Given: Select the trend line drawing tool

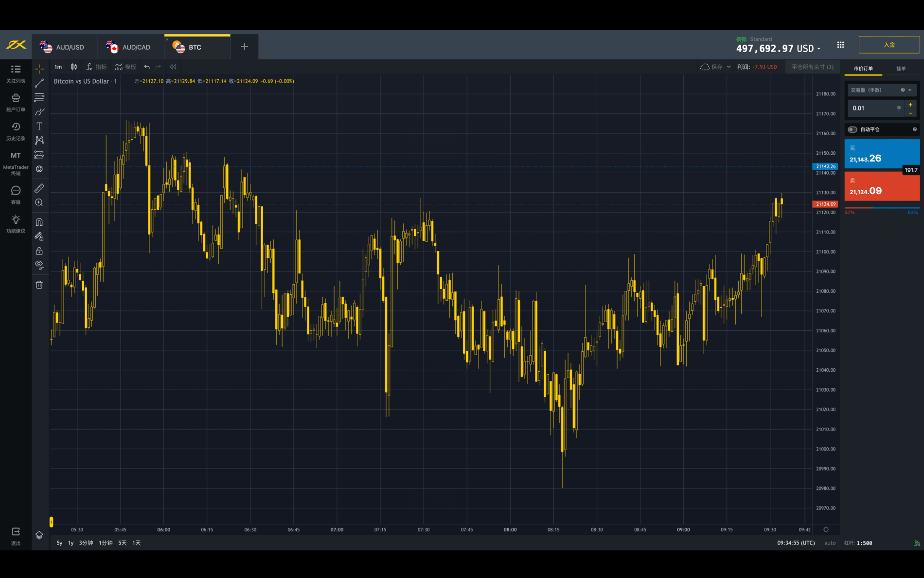Looking at the screenshot, I should click(39, 83).
